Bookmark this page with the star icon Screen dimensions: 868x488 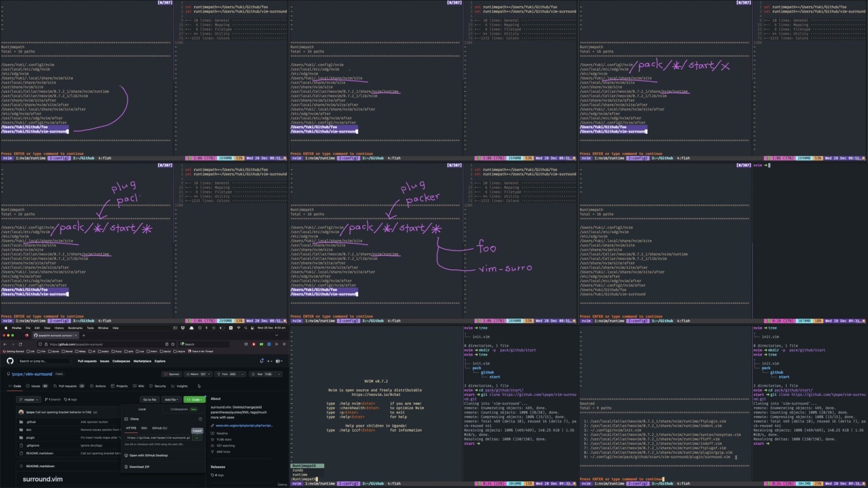pos(173,344)
